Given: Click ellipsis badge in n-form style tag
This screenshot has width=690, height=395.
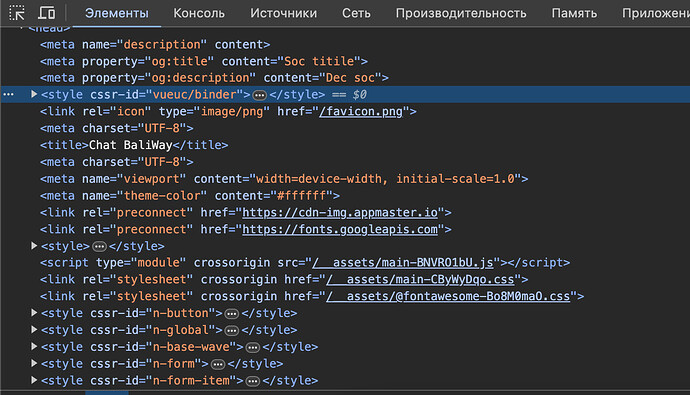Looking at the screenshot, I should pos(218,364).
